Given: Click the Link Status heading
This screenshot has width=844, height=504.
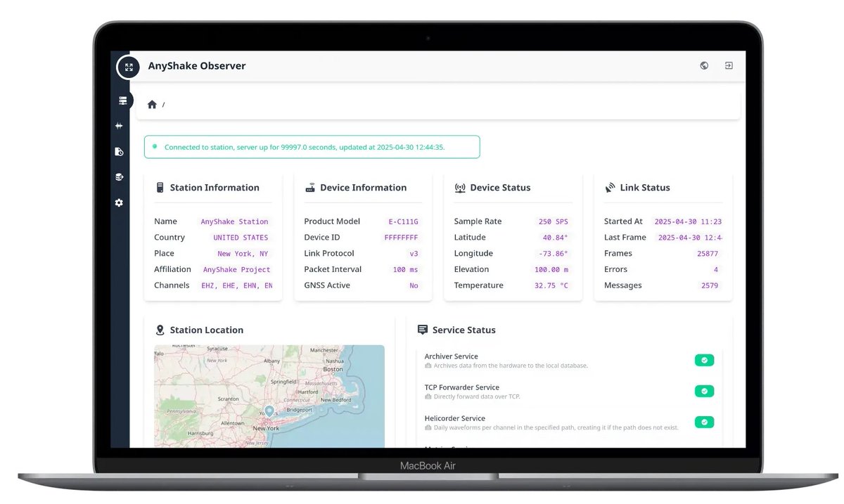Looking at the screenshot, I should 645,188.
